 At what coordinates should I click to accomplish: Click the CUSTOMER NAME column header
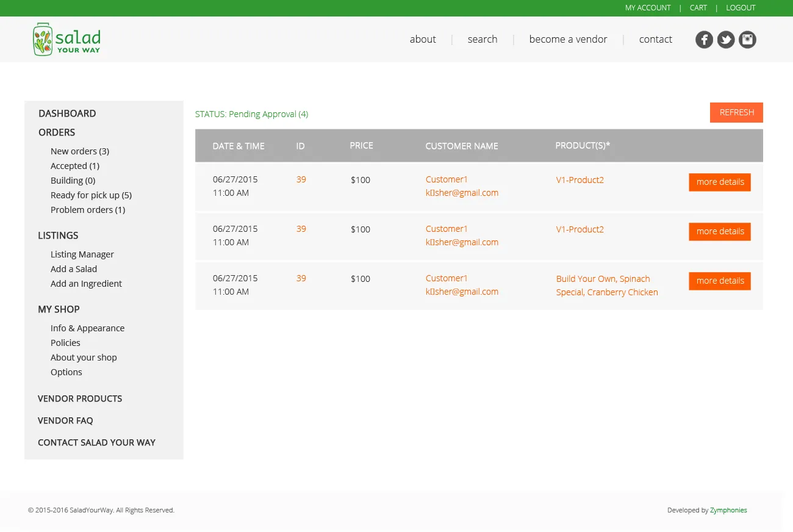click(x=462, y=146)
